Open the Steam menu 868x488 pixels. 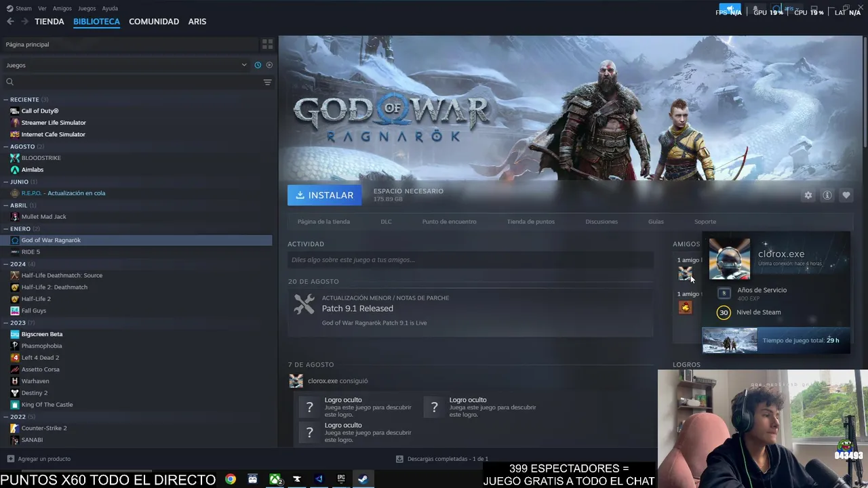[x=20, y=8]
